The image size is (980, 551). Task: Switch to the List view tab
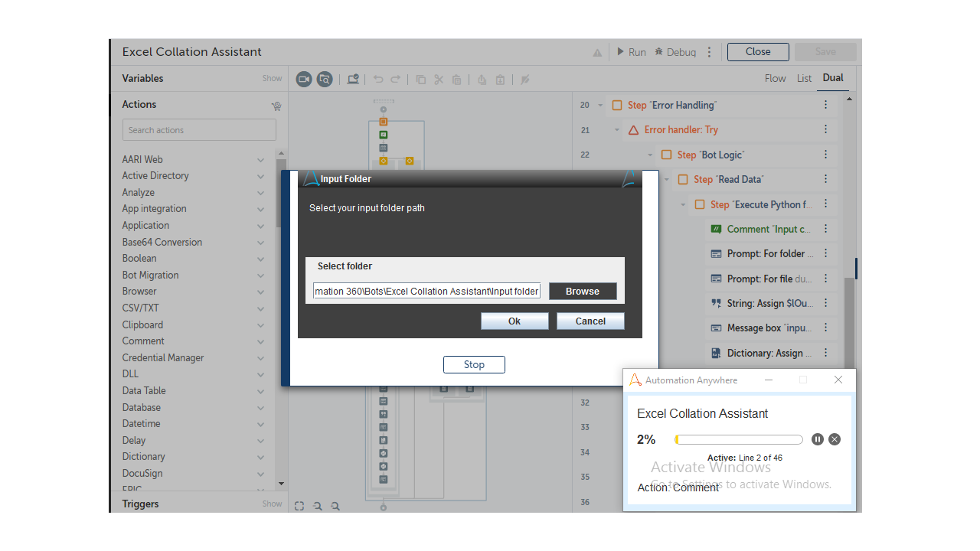(x=804, y=78)
